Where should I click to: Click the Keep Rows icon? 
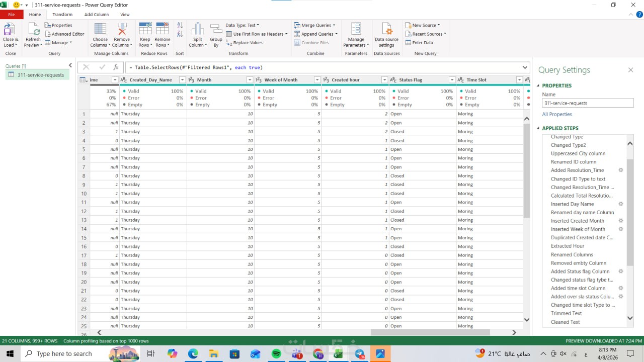point(145,29)
